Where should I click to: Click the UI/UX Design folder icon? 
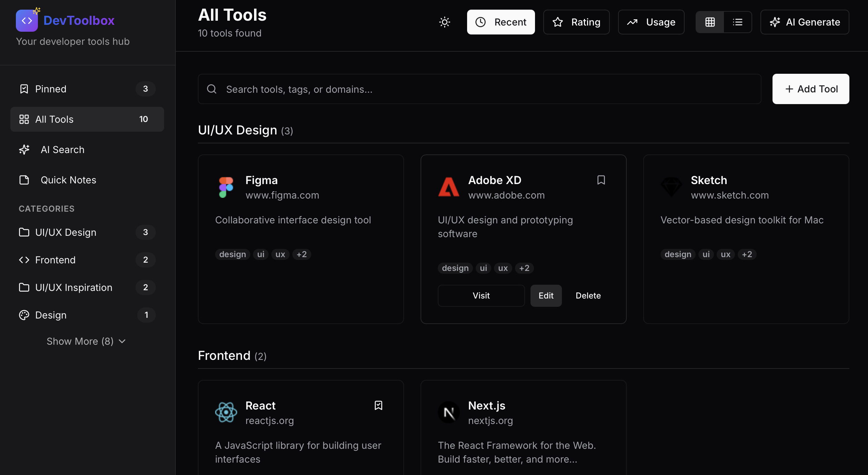coord(24,232)
